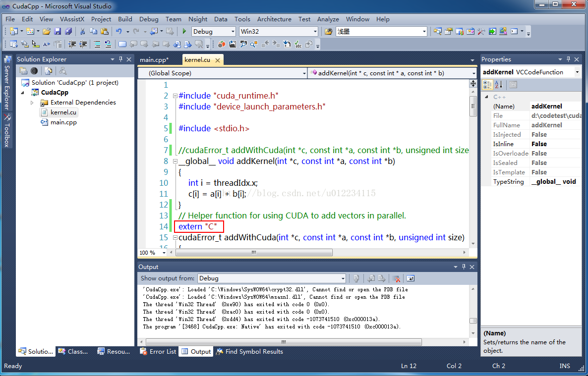This screenshot has height=376, width=588.
Task: Click the editor horizontal scrollbar thumb
Action: (x=254, y=252)
